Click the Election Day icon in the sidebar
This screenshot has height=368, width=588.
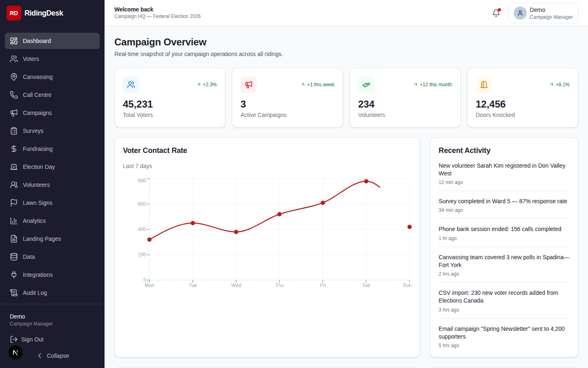click(13, 167)
